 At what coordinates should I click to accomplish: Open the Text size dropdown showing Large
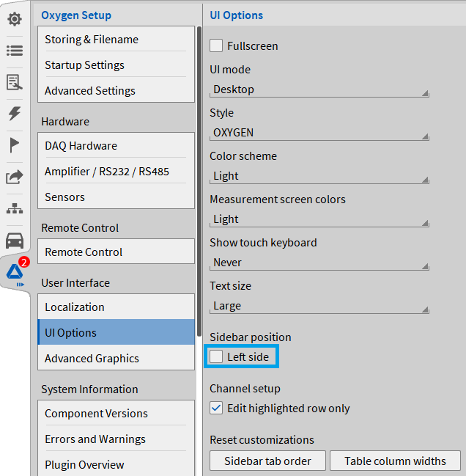[319, 306]
